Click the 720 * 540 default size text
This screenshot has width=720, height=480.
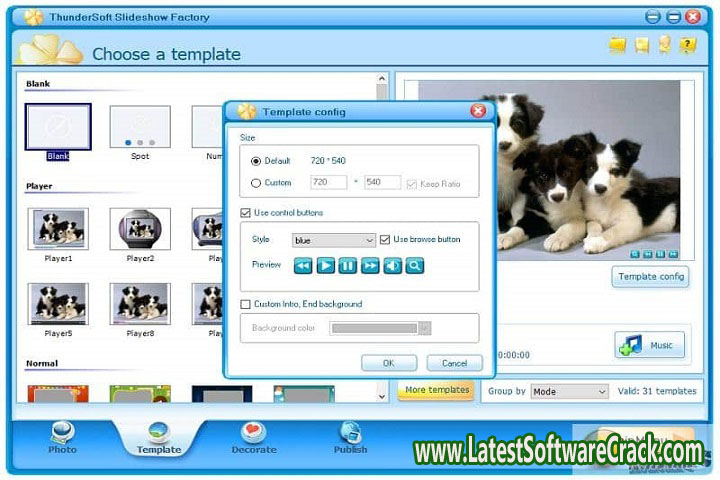point(328,161)
